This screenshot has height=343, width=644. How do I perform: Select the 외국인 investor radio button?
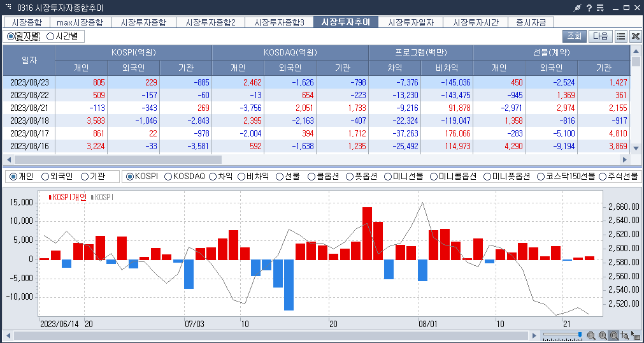click(x=57, y=177)
